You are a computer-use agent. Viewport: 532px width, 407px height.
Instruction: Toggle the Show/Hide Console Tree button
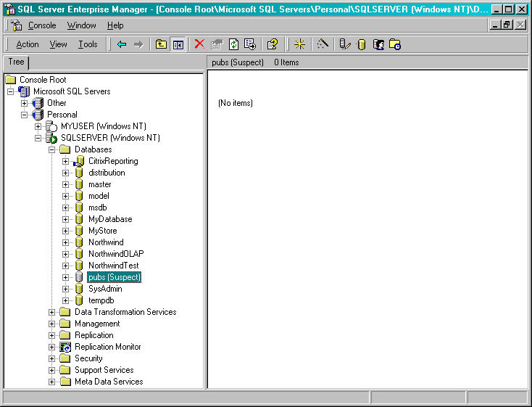(x=178, y=44)
